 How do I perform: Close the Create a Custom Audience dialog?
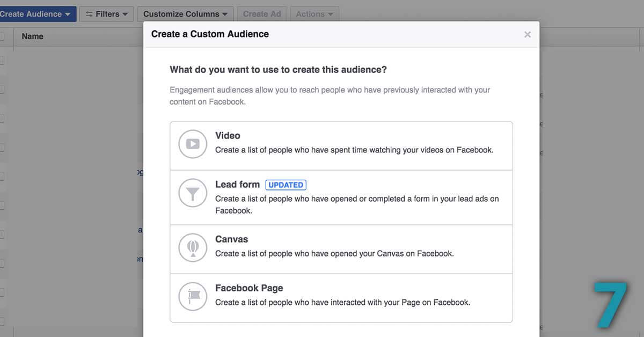528,34
